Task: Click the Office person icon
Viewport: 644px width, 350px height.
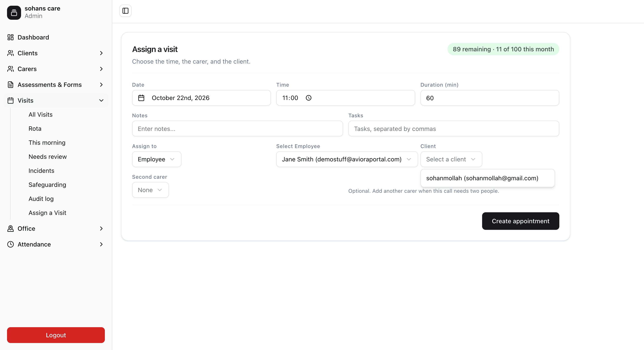Action: click(11, 229)
